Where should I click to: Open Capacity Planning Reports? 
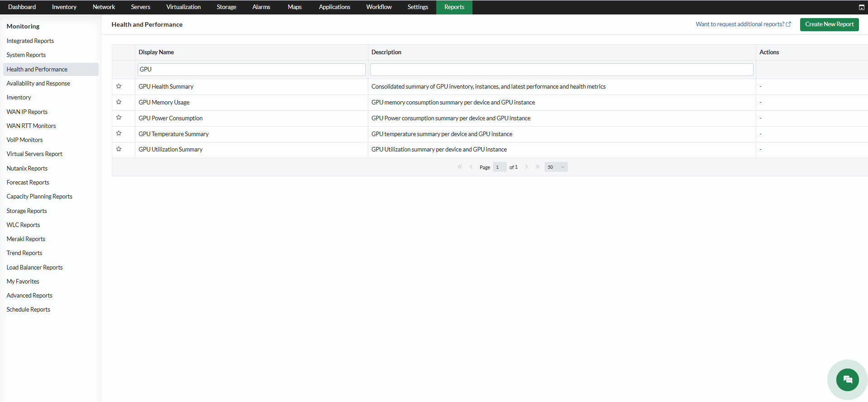39,197
